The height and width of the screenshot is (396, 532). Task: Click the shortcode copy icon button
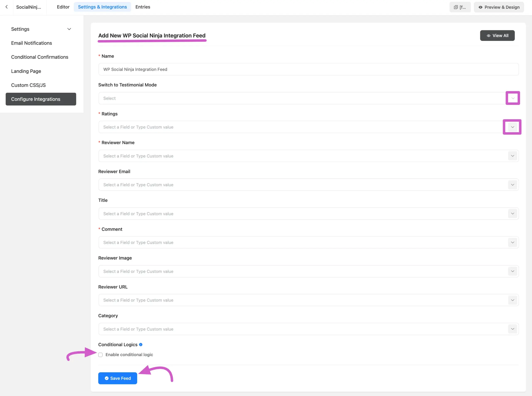tap(460, 7)
